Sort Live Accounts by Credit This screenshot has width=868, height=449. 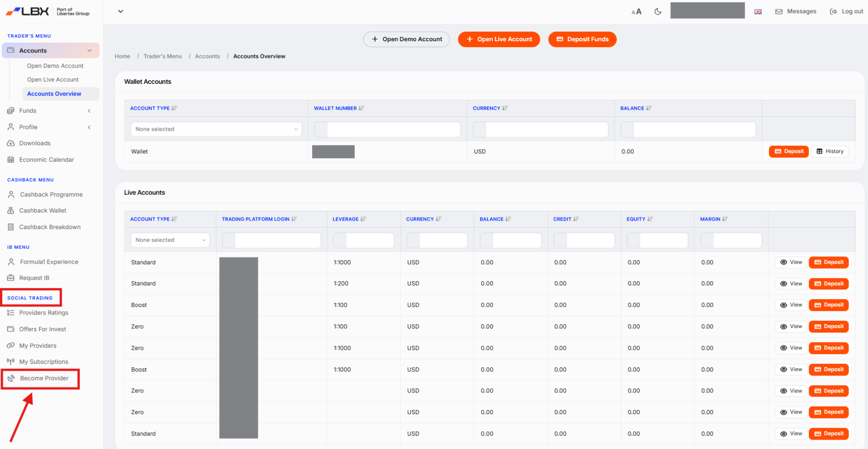(566, 219)
